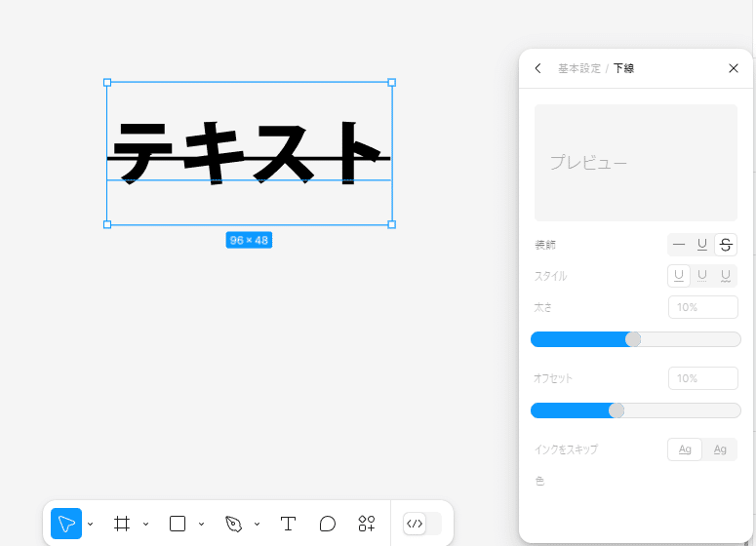
Task: Toggle Dev Mode code switch
Action: click(421, 524)
